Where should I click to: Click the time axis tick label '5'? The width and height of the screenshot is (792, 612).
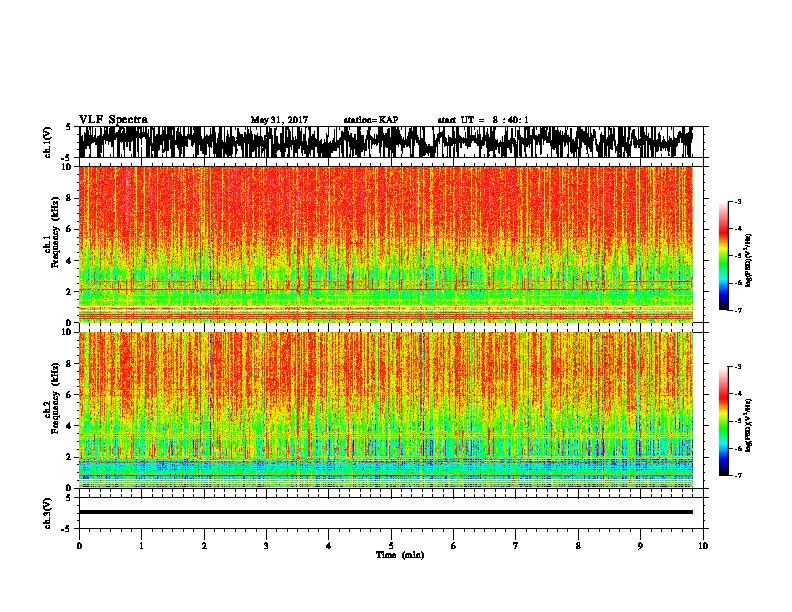tap(391, 546)
